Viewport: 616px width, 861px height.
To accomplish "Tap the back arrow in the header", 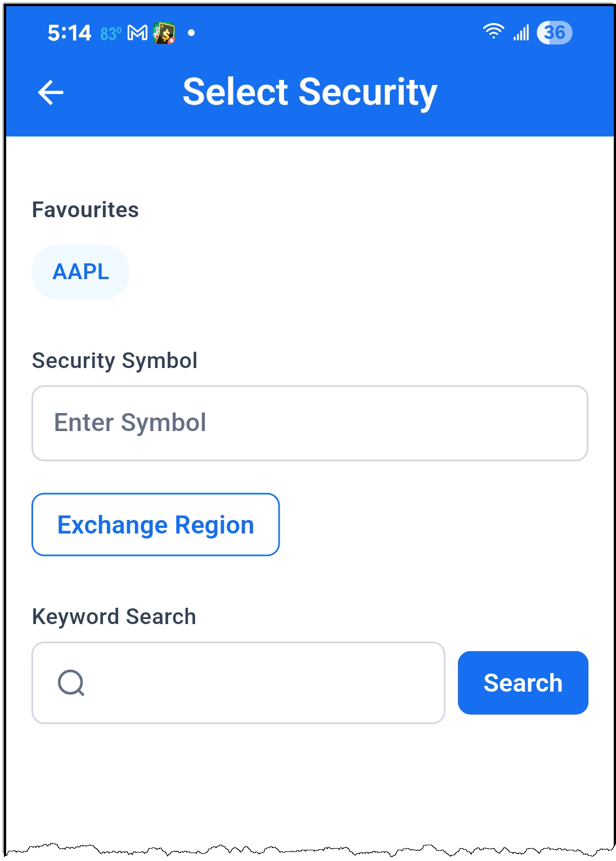I will pos(51,93).
